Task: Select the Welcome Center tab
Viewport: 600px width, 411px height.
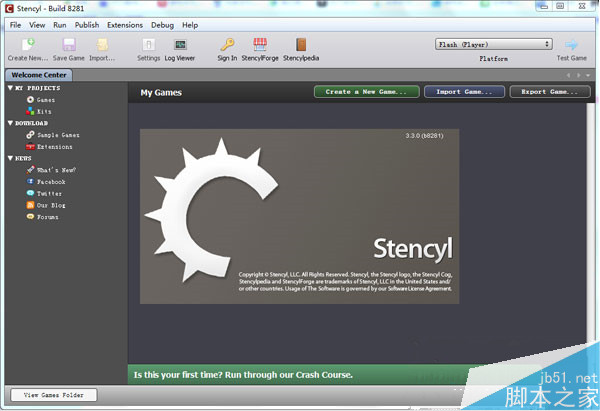Action: coord(39,75)
